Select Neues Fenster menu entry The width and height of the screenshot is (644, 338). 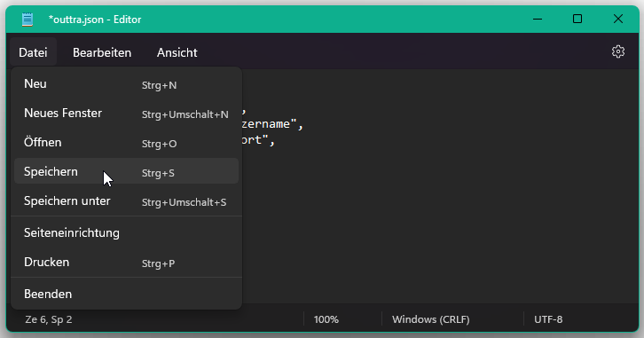127,114
